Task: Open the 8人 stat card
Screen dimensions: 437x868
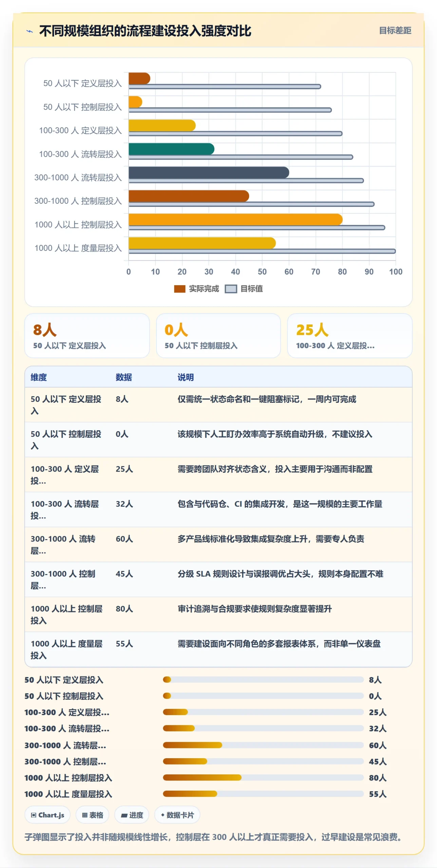Action: [87, 335]
